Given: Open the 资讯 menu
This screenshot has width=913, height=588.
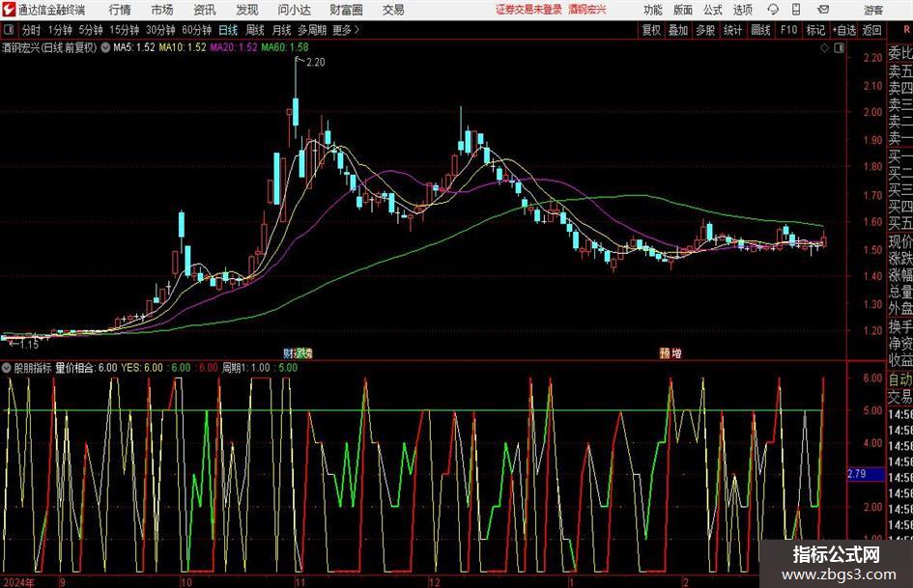Looking at the screenshot, I should 205,10.
